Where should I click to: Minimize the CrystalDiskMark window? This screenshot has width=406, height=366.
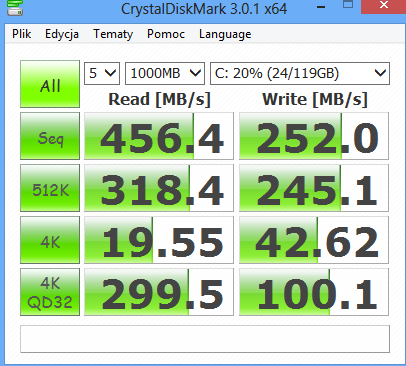tap(321, 7)
